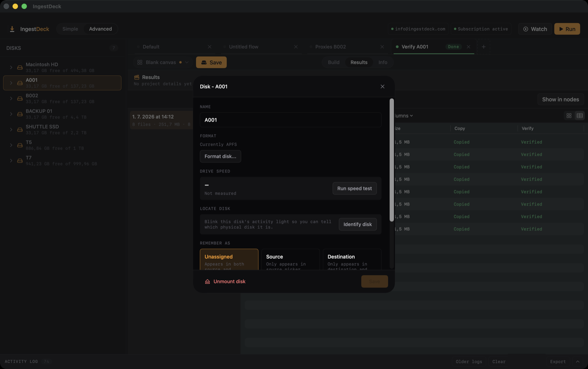Screen dimensions: 588x369
Task: Click the Watch button
Action: (535, 29)
